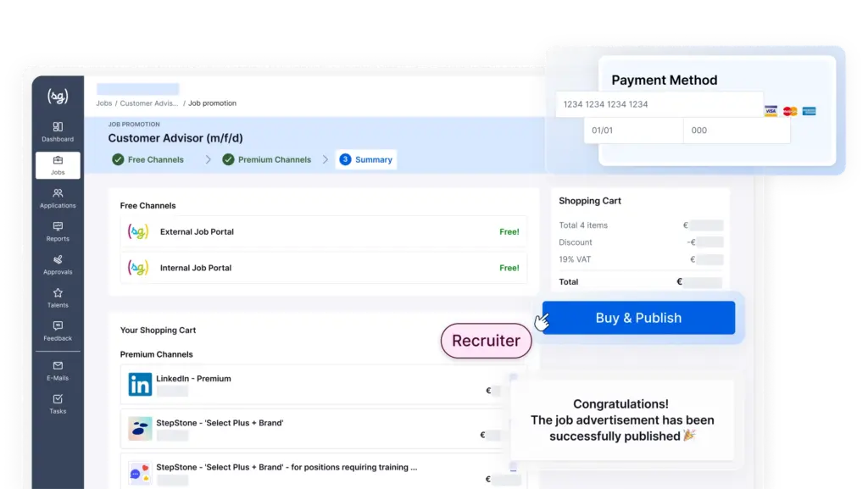Image resolution: width=868 pixels, height=489 pixels.
Task: Click the Talents star icon
Action: coord(58,293)
